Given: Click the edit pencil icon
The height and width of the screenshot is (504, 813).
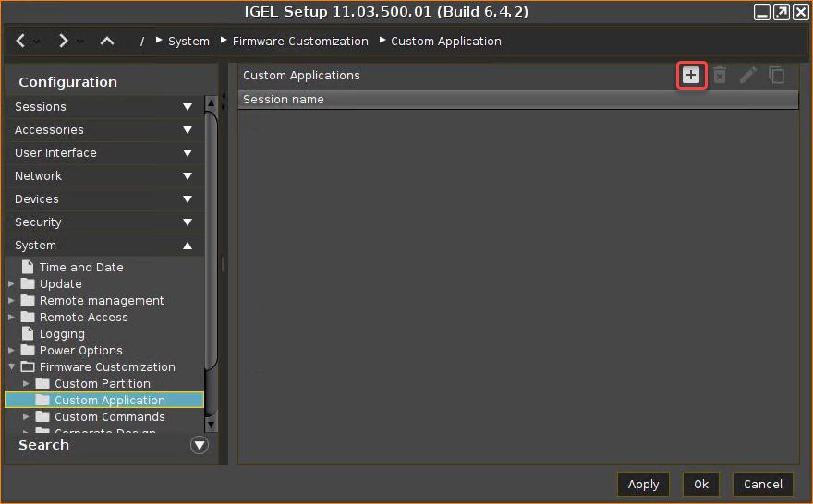Looking at the screenshot, I should point(748,75).
